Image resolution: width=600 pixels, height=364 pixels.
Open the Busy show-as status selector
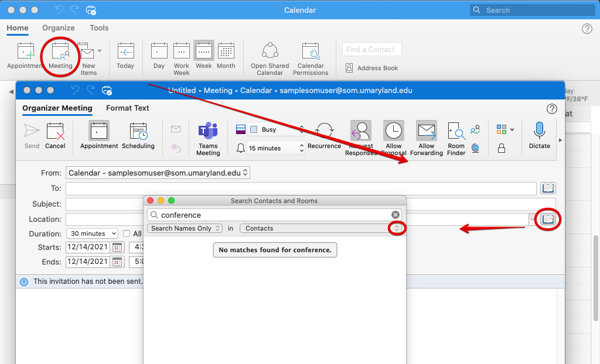pyautogui.click(x=275, y=129)
